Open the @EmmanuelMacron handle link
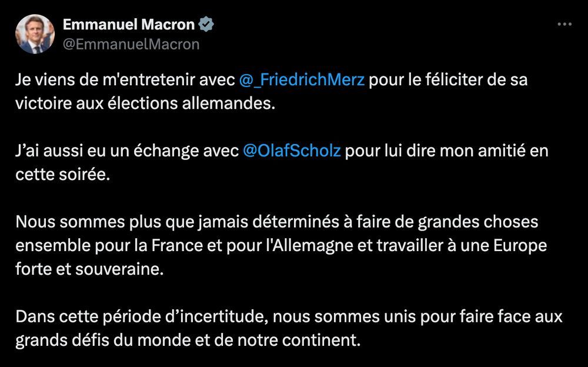588x367 pixels. click(131, 44)
